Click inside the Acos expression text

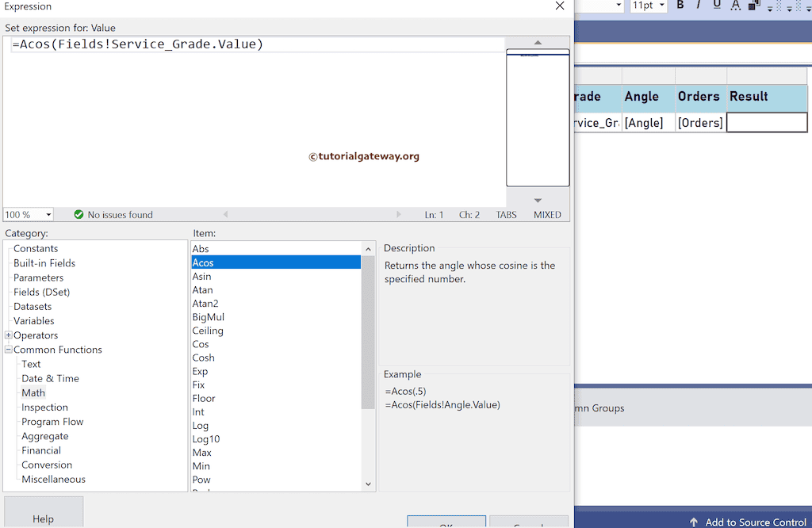pyautogui.click(x=138, y=44)
